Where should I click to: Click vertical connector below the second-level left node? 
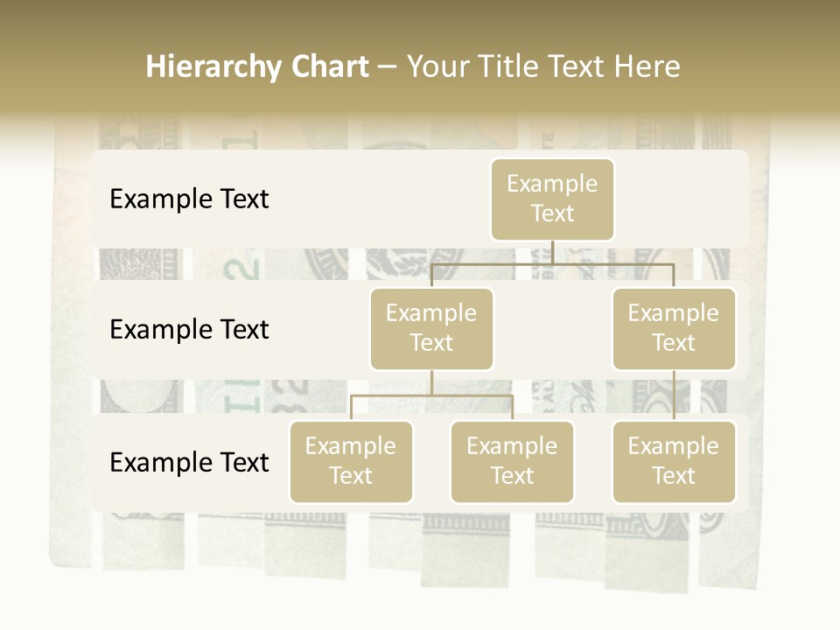(x=431, y=382)
